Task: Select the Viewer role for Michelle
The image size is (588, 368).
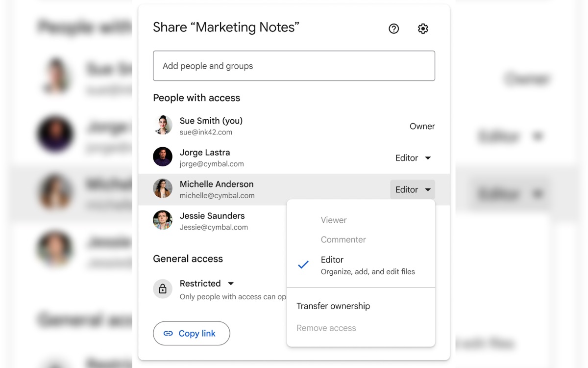Action: tap(334, 220)
